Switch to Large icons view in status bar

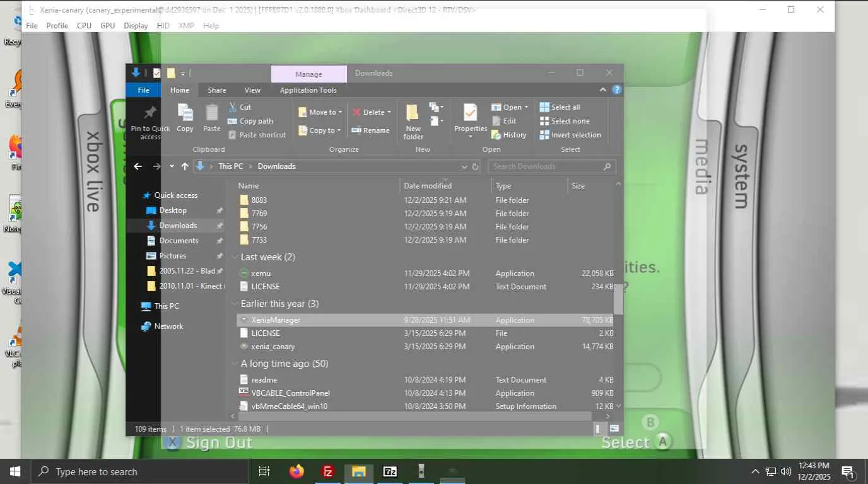614,429
